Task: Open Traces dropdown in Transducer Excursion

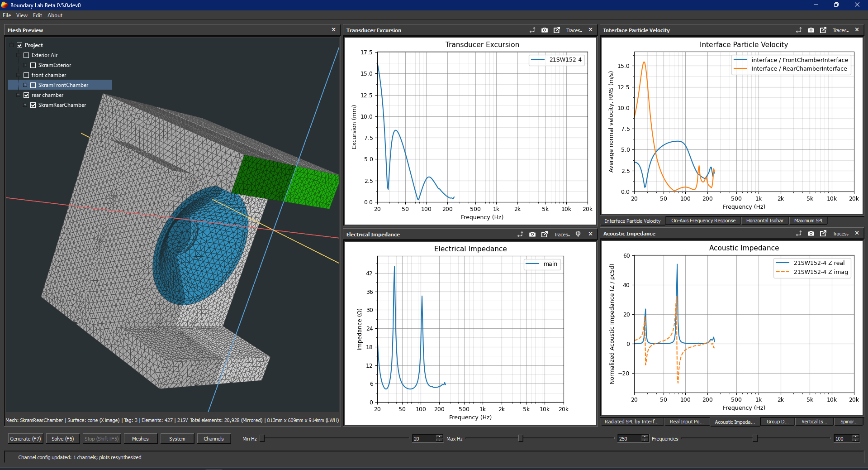Action: [x=574, y=30]
